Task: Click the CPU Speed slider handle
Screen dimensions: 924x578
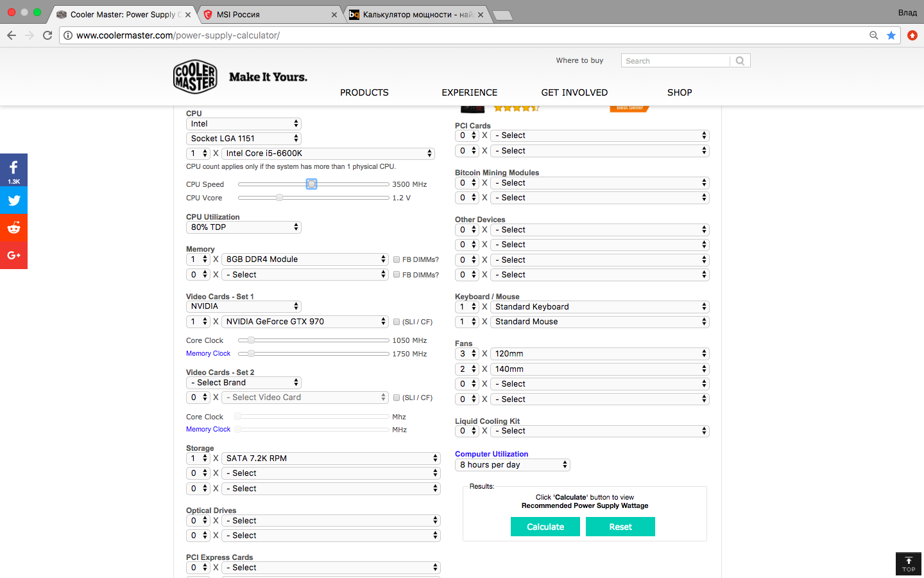Action: (311, 184)
